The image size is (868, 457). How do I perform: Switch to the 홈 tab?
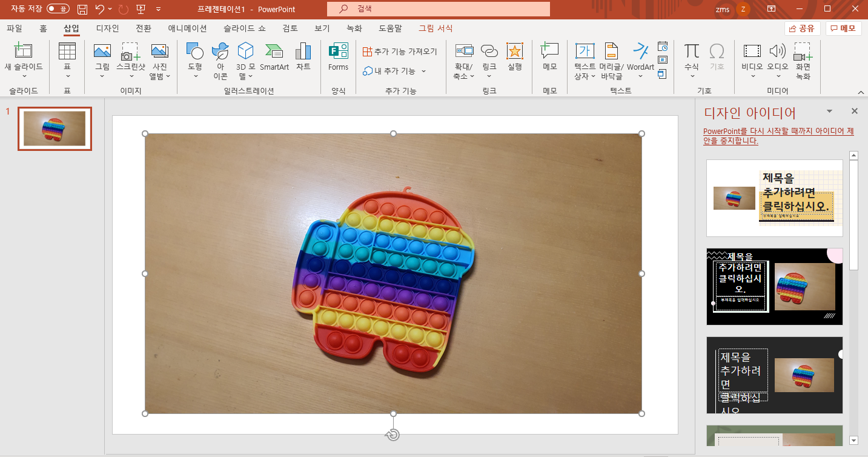coord(43,28)
